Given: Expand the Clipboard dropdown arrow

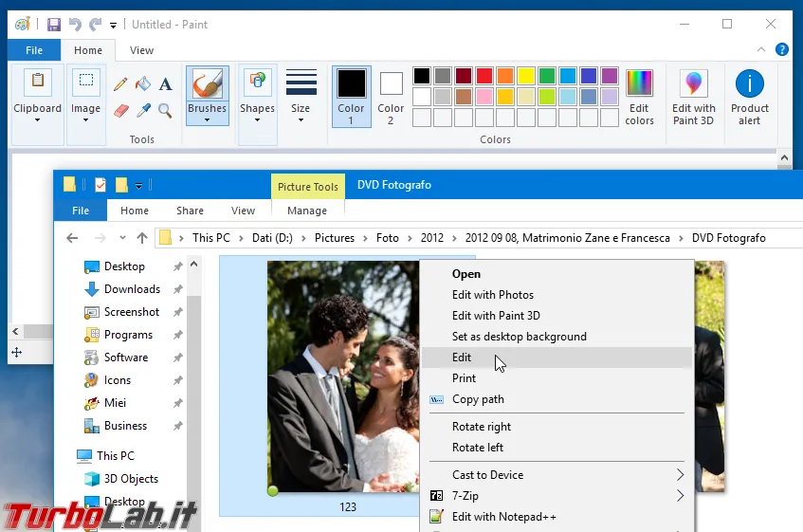Looking at the screenshot, I should [x=37, y=120].
